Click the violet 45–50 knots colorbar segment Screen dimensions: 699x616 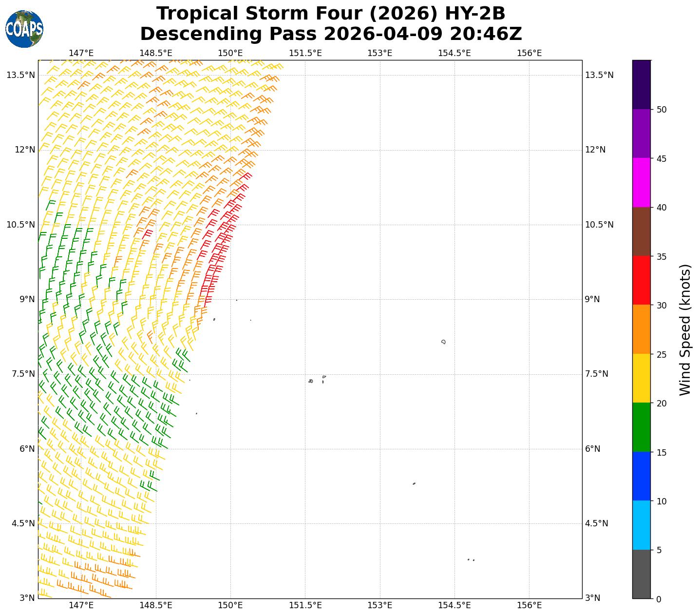(641, 134)
